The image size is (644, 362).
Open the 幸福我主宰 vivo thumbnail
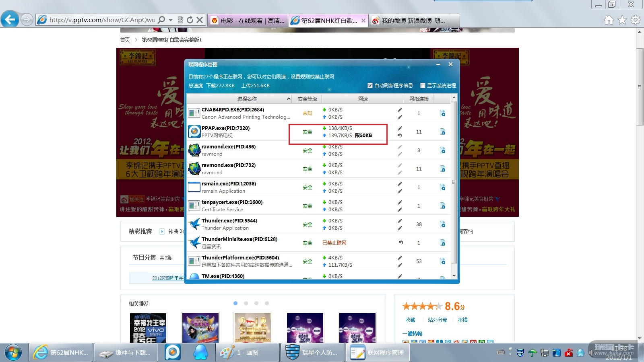[148, 327]
